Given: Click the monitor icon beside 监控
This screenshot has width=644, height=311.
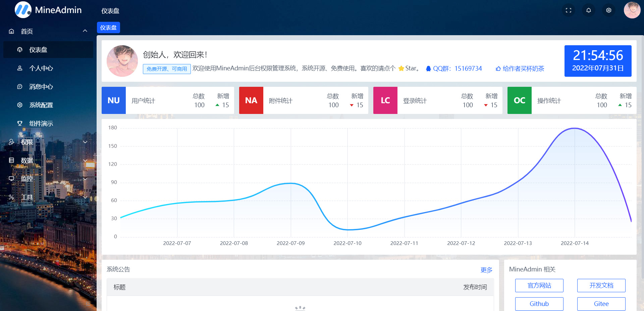Looking at the screenshot, I should click(11, 179).
